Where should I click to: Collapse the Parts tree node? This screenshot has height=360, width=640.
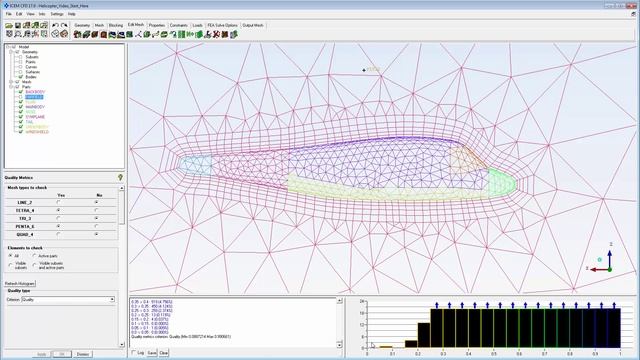11,87
